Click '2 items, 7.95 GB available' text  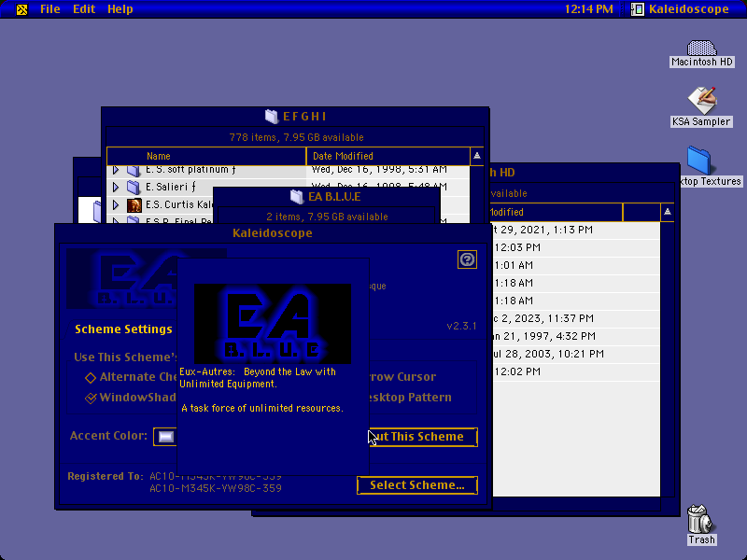[x=327, y=217]
